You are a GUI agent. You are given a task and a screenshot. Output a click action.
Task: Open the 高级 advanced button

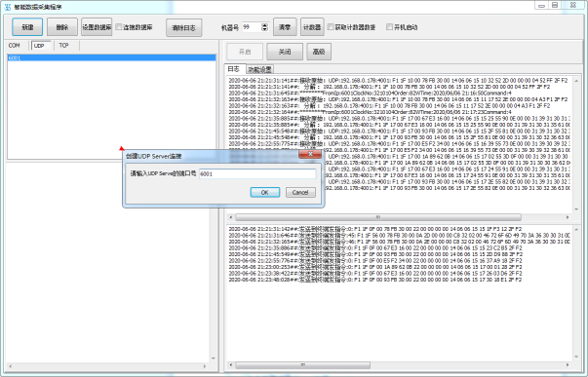tap(319, 52)
